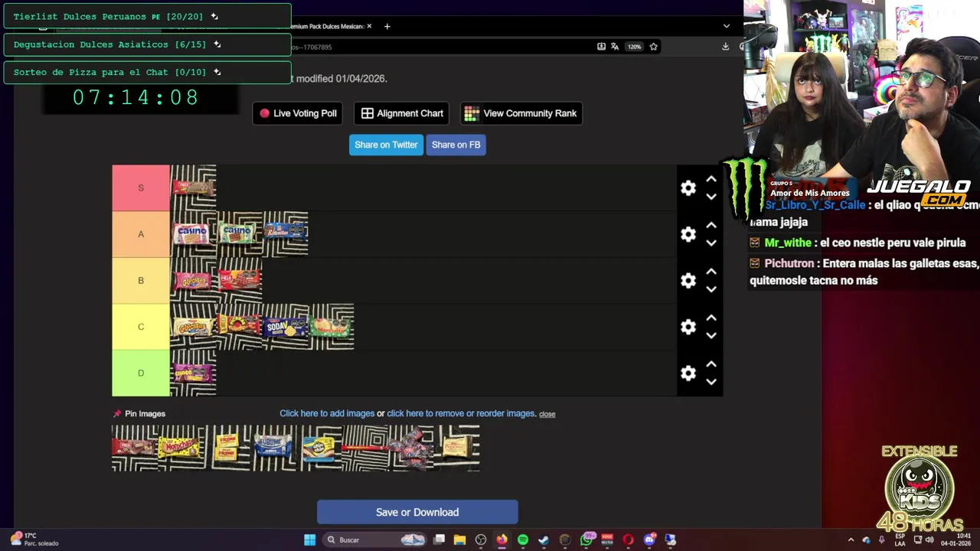
Task: Move the C tier row up
Action: point(711,318)
